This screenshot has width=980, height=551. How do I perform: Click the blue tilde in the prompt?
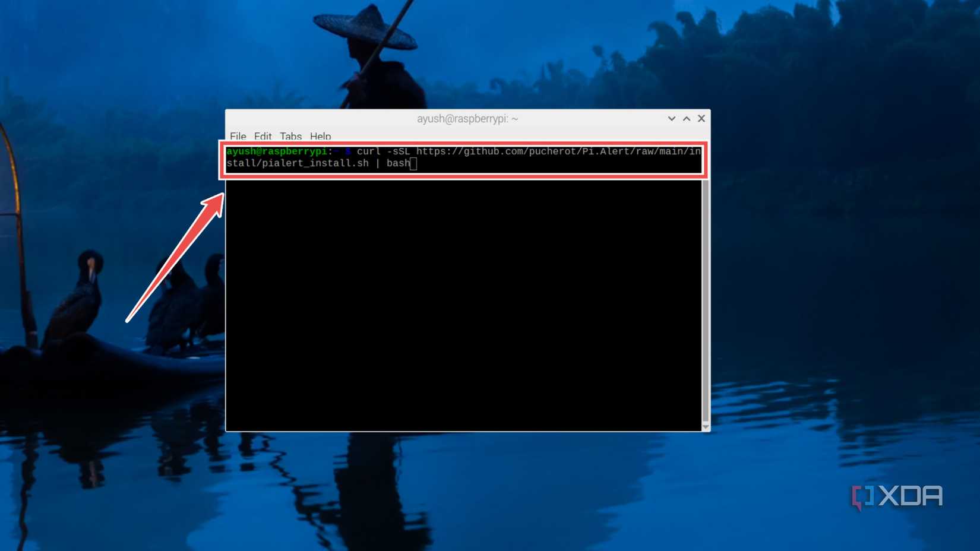pyautogui.click(x=336, y=151)
